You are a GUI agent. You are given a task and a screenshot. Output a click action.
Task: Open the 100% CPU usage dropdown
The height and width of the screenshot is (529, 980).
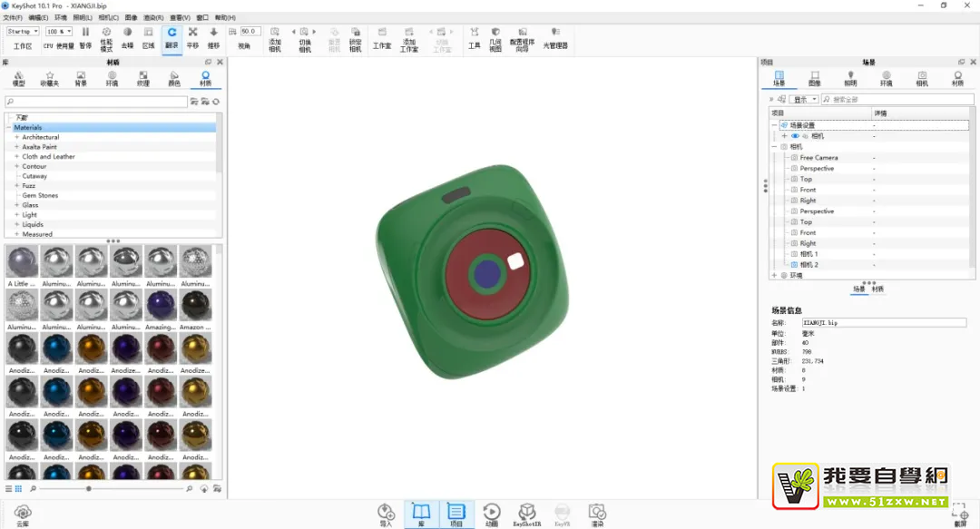click(x=59, y=31)
